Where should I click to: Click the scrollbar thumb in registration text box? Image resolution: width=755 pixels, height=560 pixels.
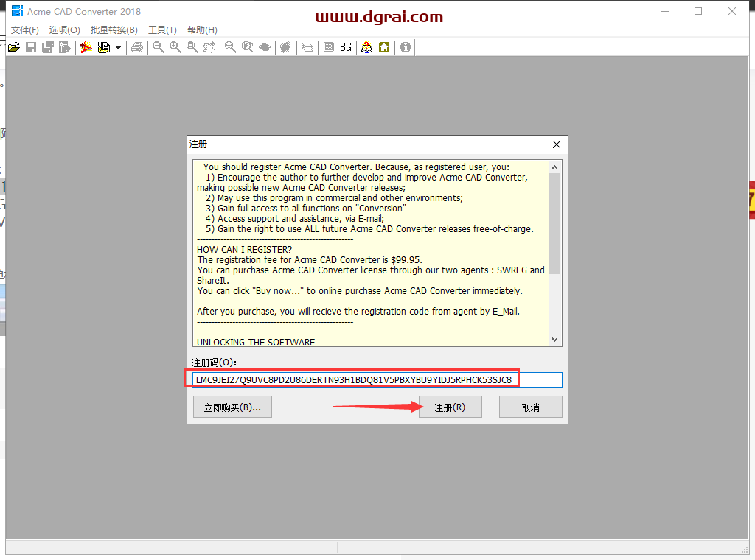tap(554, 224)
